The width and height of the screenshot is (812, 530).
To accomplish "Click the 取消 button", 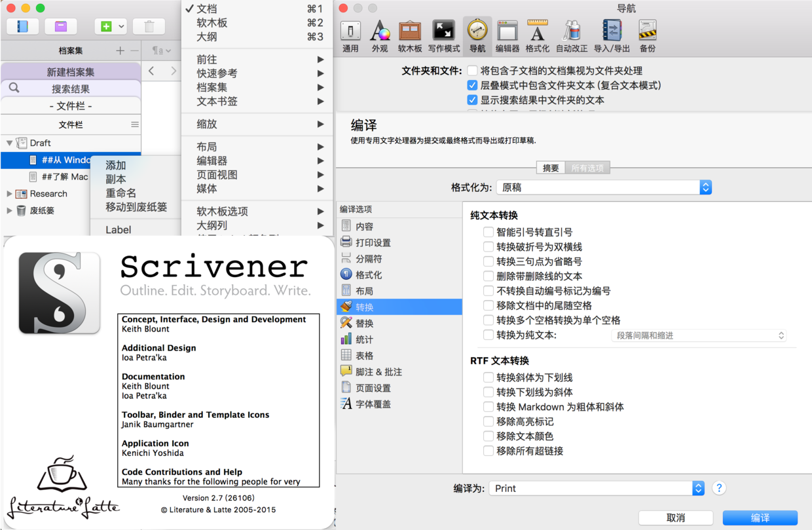I will 676,518.
